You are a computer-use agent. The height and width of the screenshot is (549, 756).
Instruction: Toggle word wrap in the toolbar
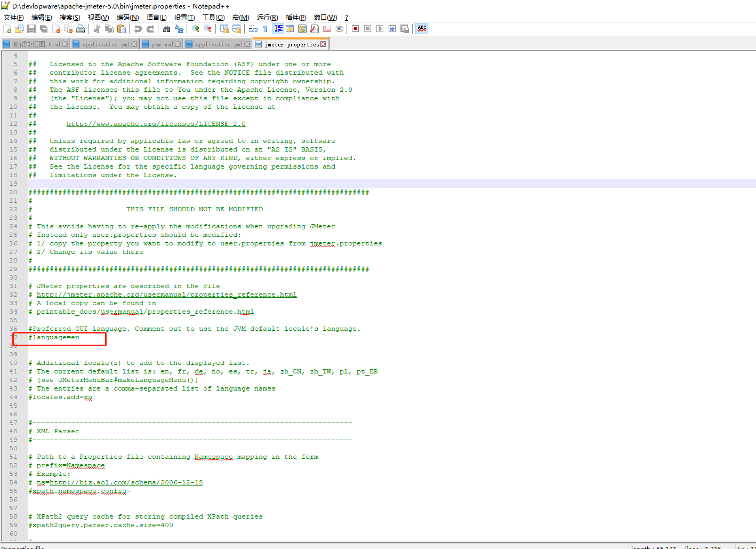tap(253, 29)
